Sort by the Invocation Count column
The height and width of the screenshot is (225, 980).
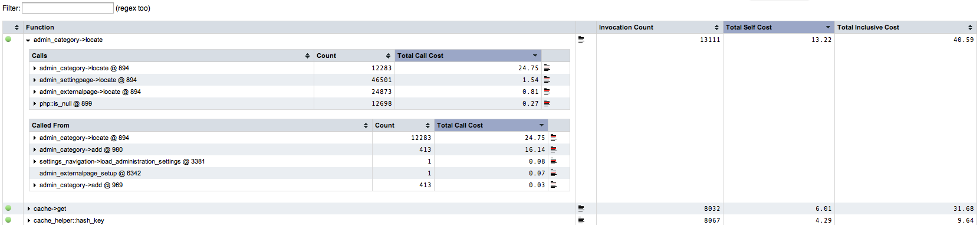coord(659,27)
